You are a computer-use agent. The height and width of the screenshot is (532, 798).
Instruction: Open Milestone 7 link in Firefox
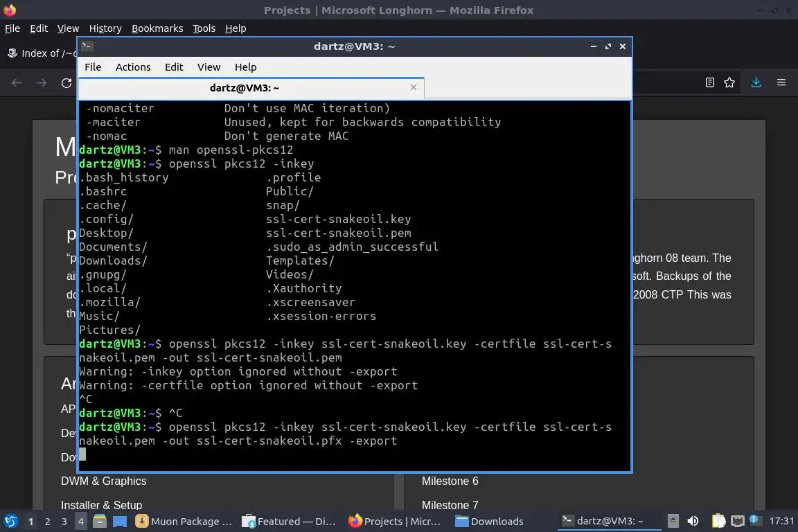click(450, 505)
